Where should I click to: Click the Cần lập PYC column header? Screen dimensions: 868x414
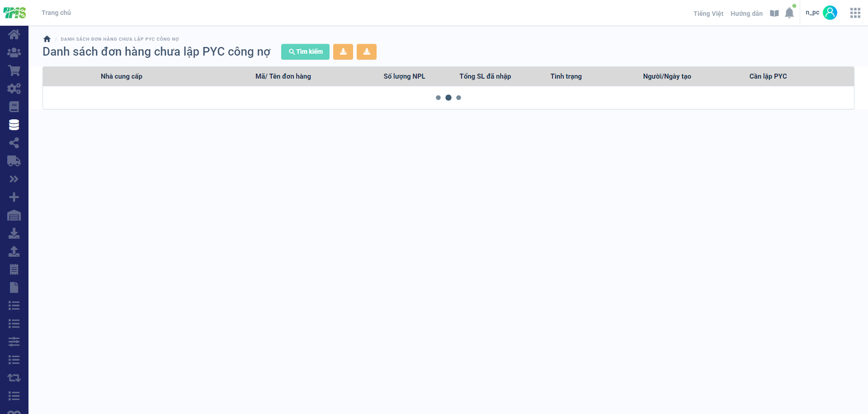coord(768,76)
